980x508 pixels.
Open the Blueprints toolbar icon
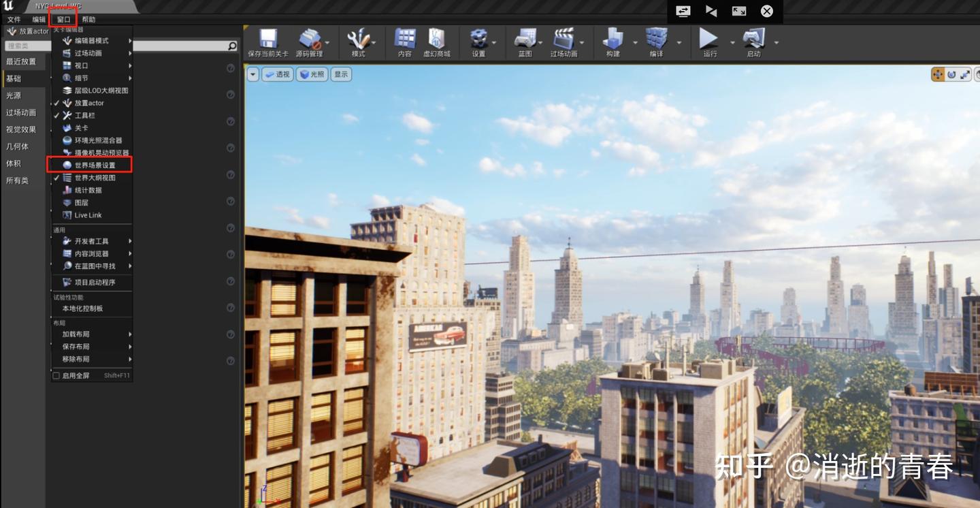tap(525, 42)
